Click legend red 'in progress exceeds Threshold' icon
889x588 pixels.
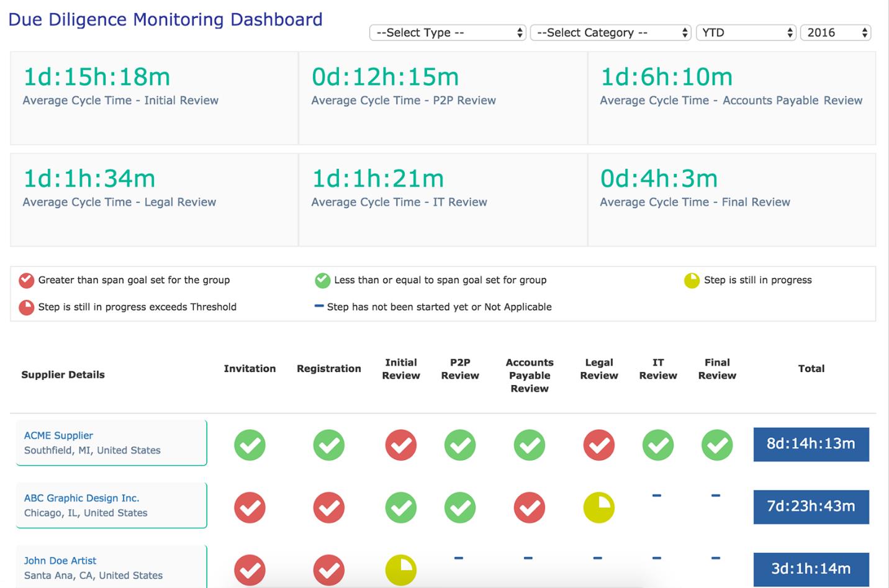pyautogui.click(x=26, y=307)
